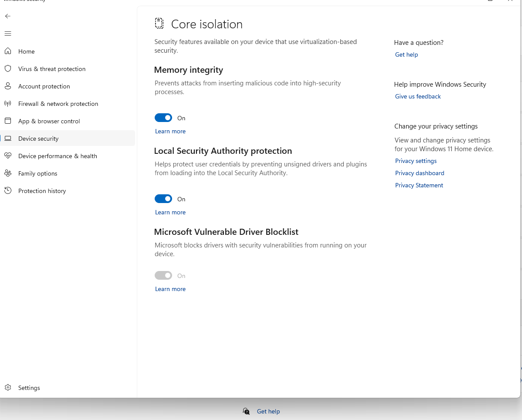
Task: Open the Give us feedback link
Action: point(418,96)
